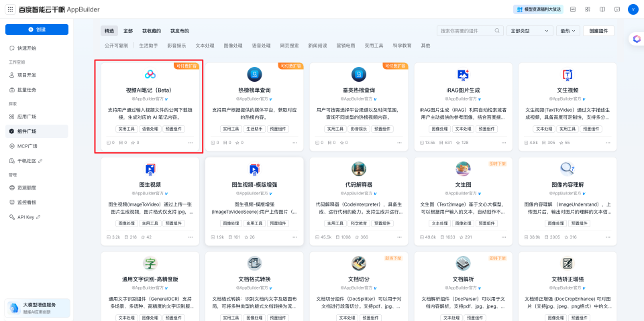Click the 视频AI笔记 component logo

point(150,74)
